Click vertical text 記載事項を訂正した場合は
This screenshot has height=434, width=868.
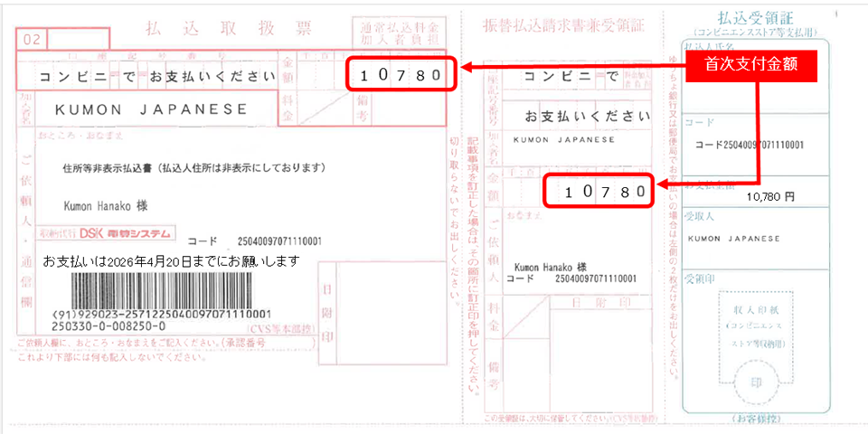pyautogui.click(x=473, y=265)
